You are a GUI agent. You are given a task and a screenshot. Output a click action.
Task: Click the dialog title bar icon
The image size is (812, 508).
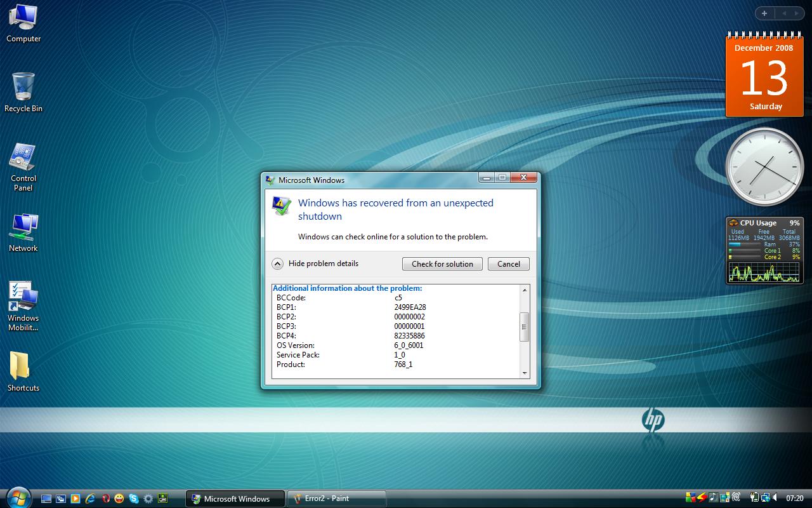click(270, 180)
